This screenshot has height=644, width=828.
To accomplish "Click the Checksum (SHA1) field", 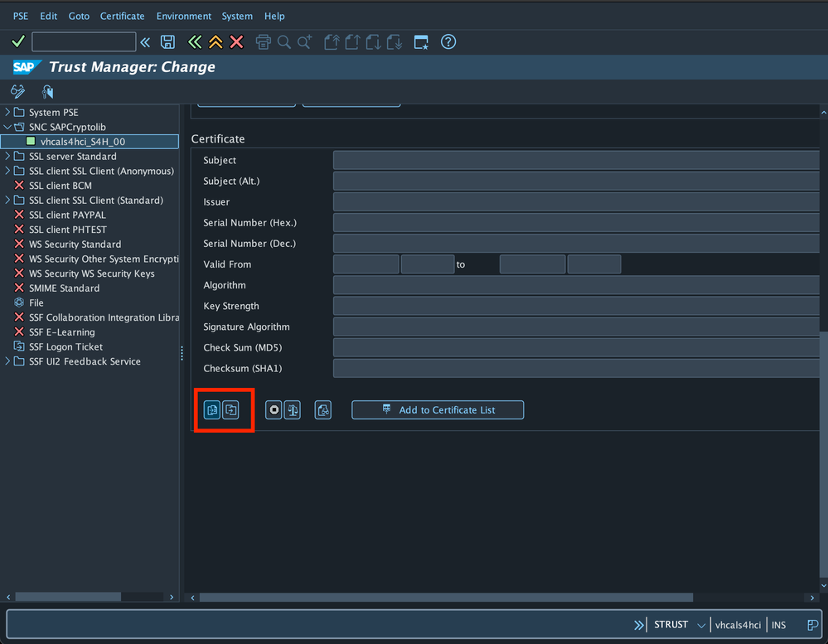I will (x=576, y=369).
